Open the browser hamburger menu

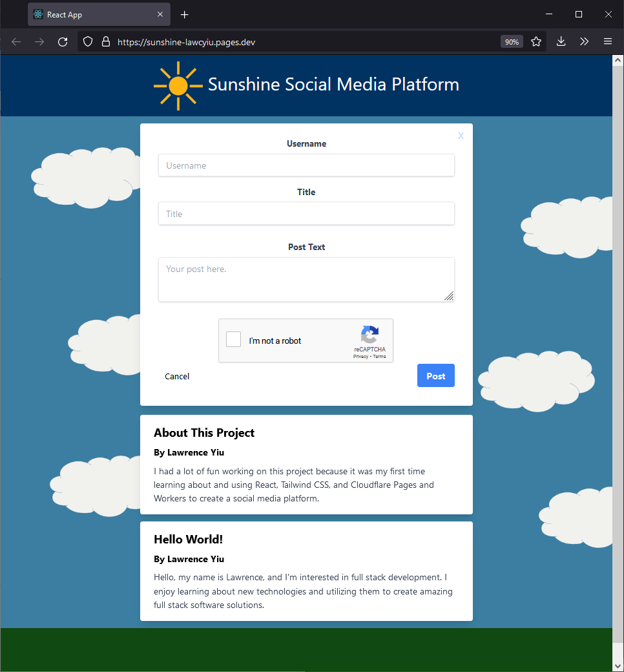pos(608,41)
